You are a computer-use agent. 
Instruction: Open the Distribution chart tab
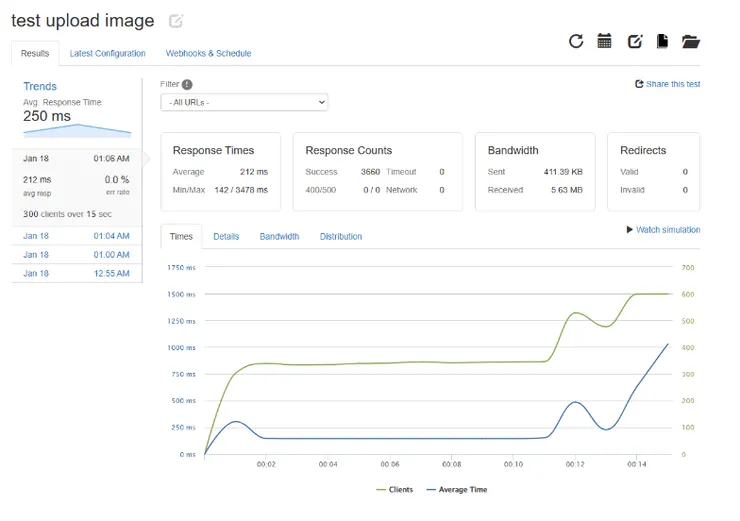click(341, 237)
